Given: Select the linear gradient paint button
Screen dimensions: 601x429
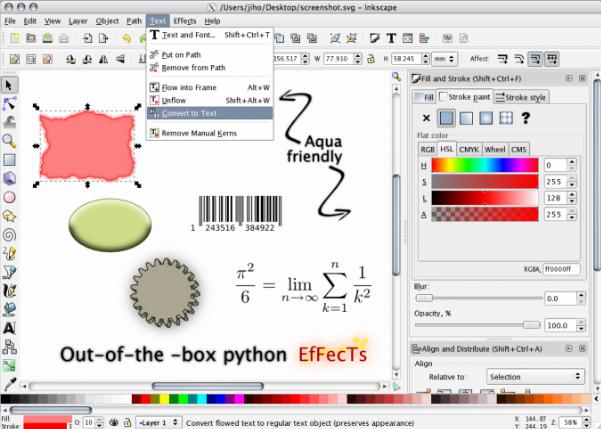Looking at the screenshot, I should [466, 118].
